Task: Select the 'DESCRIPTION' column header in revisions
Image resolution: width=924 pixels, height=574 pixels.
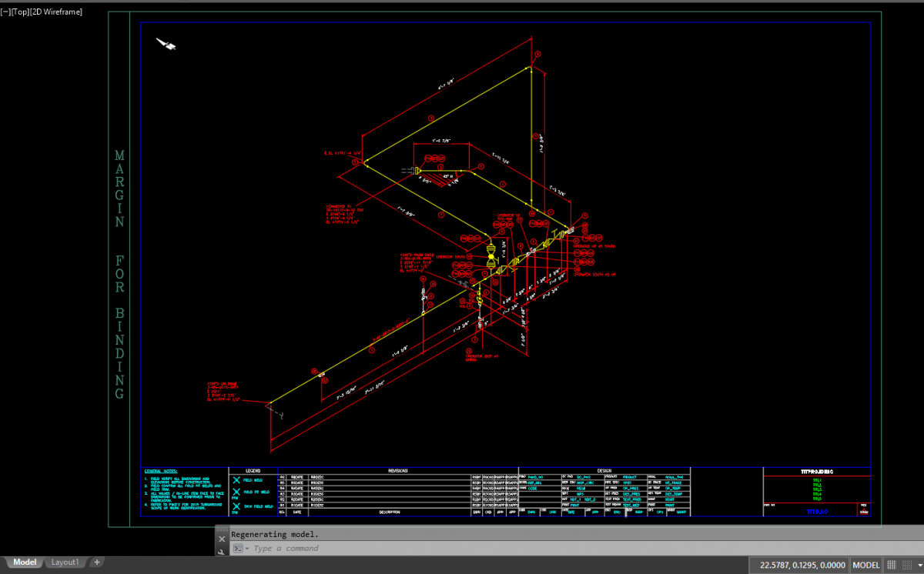Action: (389, 512)
